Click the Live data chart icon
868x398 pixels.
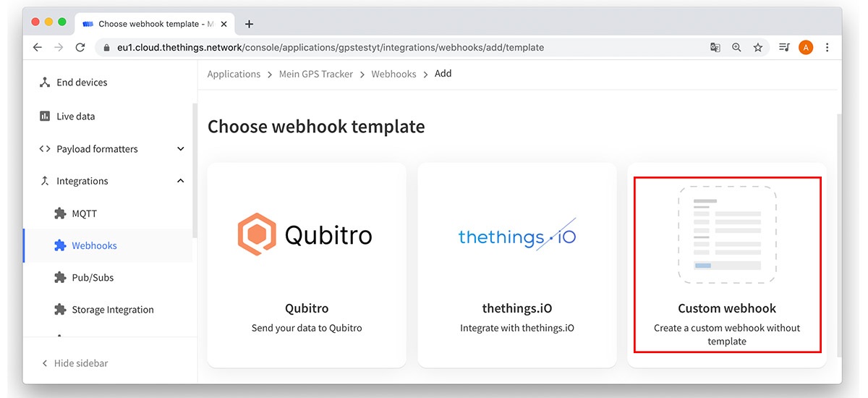tap(44, 116)
